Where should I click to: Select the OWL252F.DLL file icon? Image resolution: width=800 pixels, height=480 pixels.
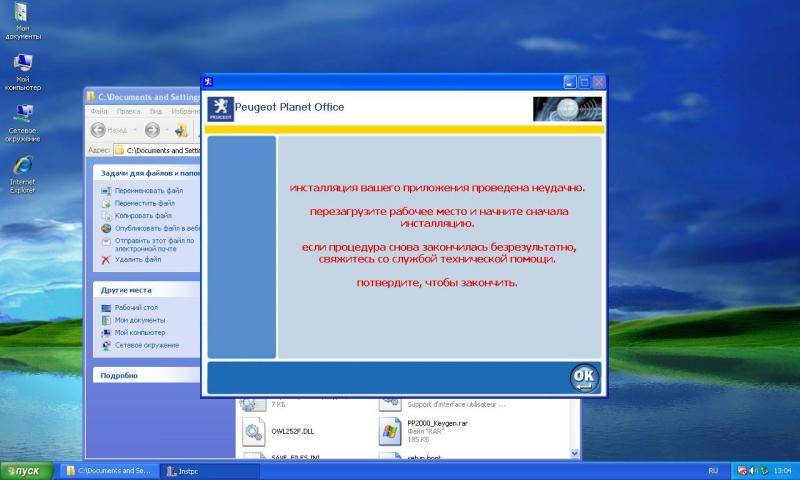pos(253,430)
